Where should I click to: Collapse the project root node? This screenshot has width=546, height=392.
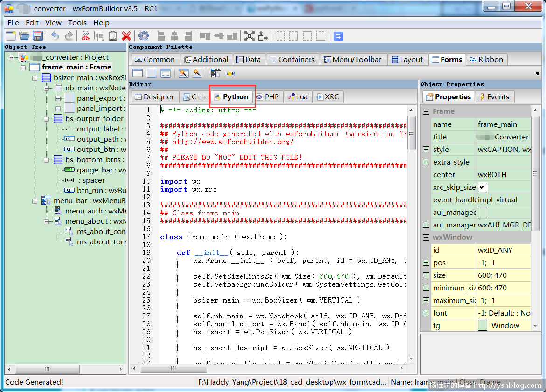pyautogui.click(x=11, y=57)
